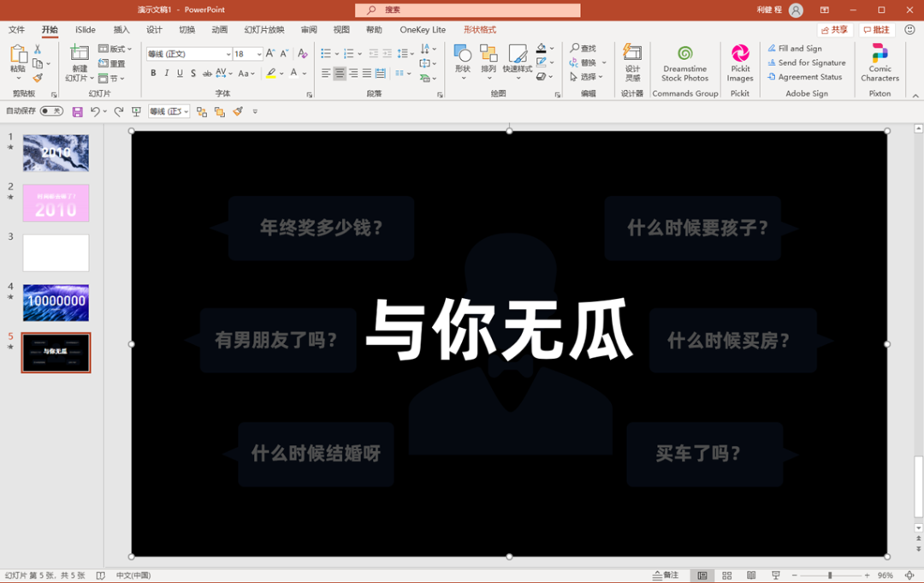Toggle the 备注 Notes pane button
924x583 pixels.
point(666,575)
